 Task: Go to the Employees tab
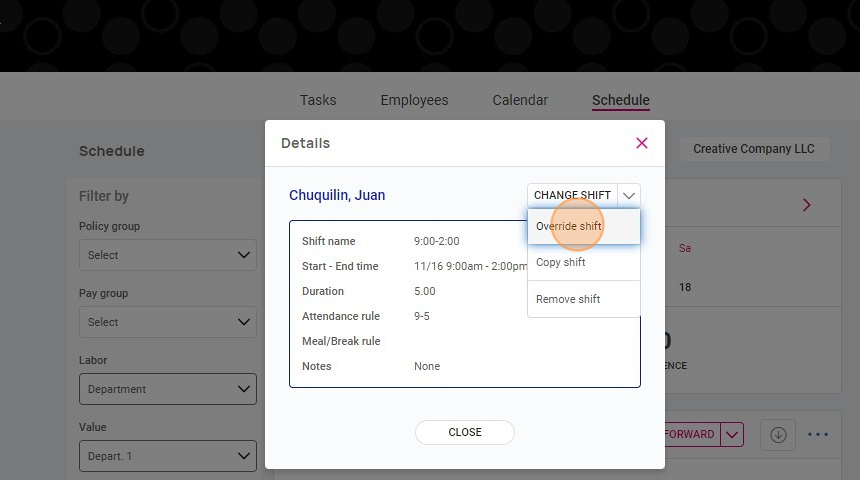[x=415, y=100]
